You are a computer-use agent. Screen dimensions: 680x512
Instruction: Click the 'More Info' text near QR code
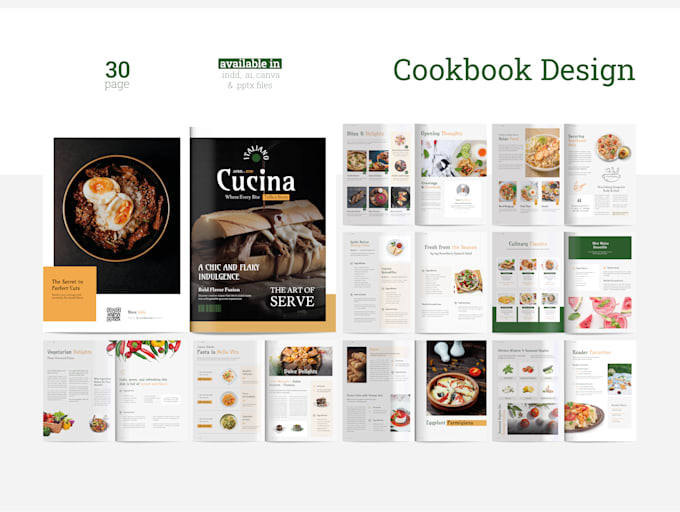(x=137, y=312)
